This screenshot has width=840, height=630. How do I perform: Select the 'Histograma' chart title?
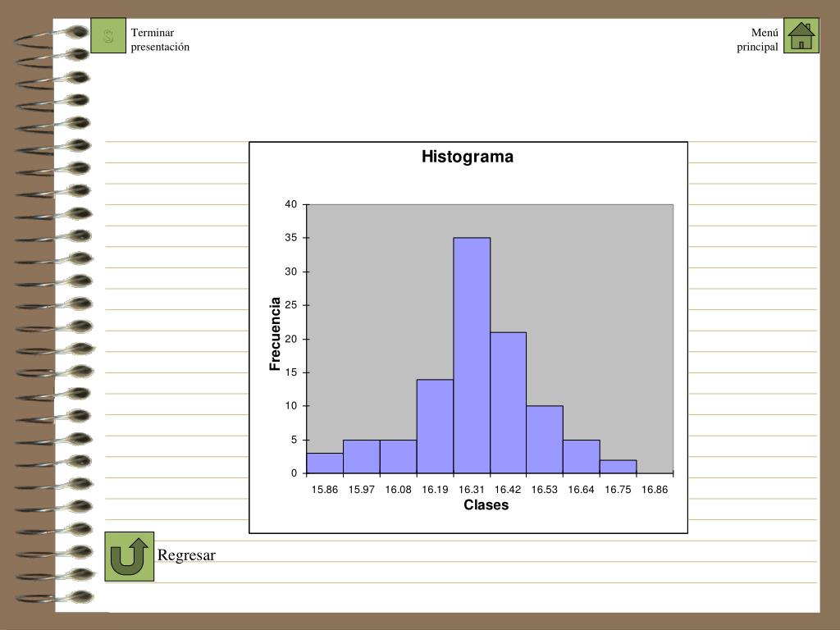(x=468, y=157)
